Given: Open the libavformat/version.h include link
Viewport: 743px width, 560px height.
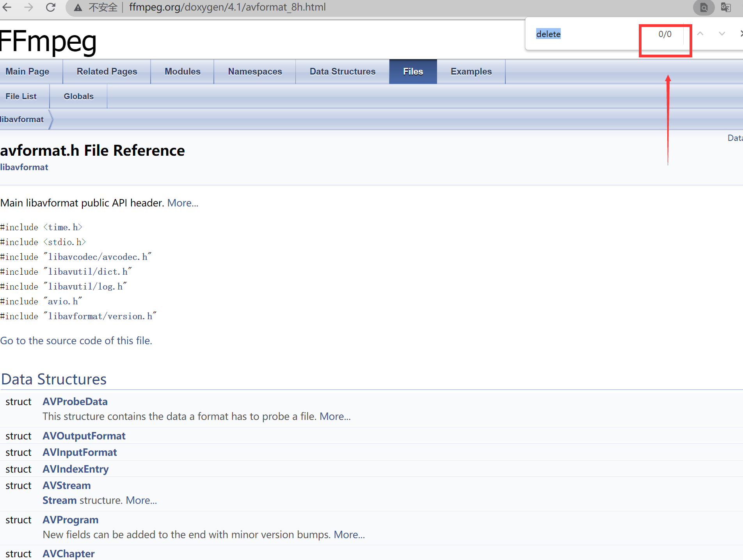Looking at the screenshot, I should [100, 316].
